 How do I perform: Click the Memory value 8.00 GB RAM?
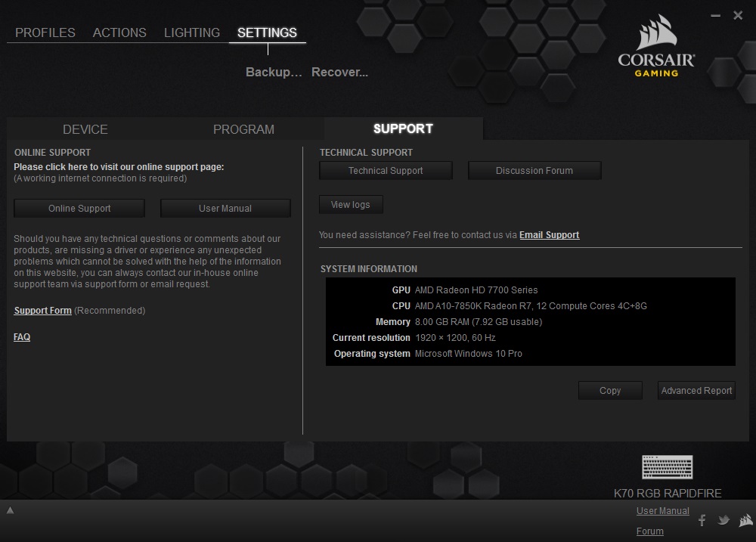coord(479,321)
